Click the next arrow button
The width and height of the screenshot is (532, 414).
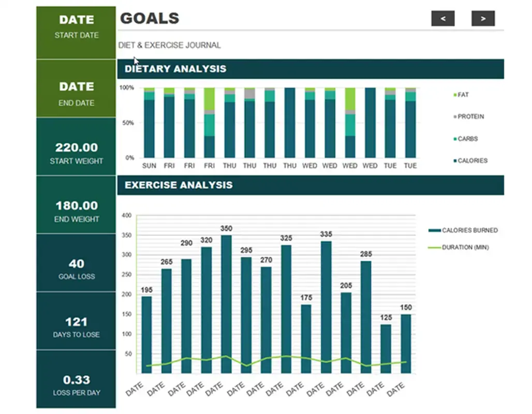pos(483,19)
